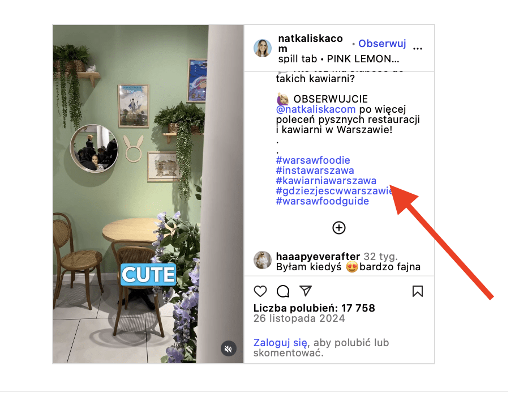Click the Zaloguj się login link
Viewport: 532px width, 400px height.
(x=280, y=343)
